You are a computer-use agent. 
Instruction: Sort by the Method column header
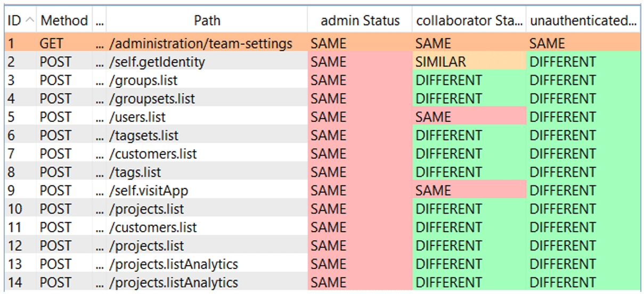[64, 21]
